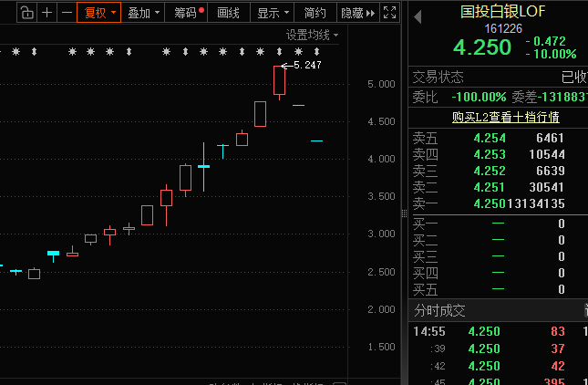Open the 复权 dropdown
588x385 pixels.
(98, 13)
